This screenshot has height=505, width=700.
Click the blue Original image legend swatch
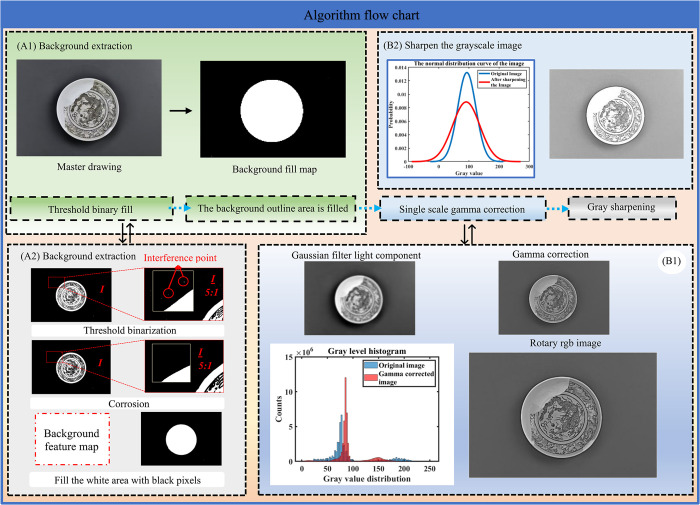point(371,365)
